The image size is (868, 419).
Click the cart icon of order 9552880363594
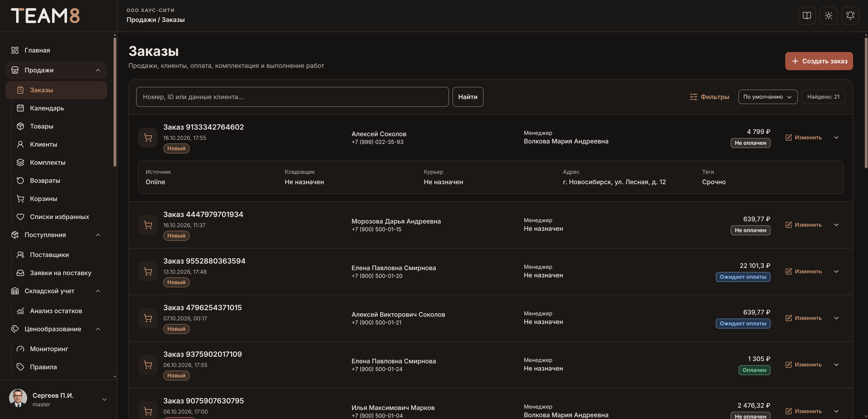point(148,271)
